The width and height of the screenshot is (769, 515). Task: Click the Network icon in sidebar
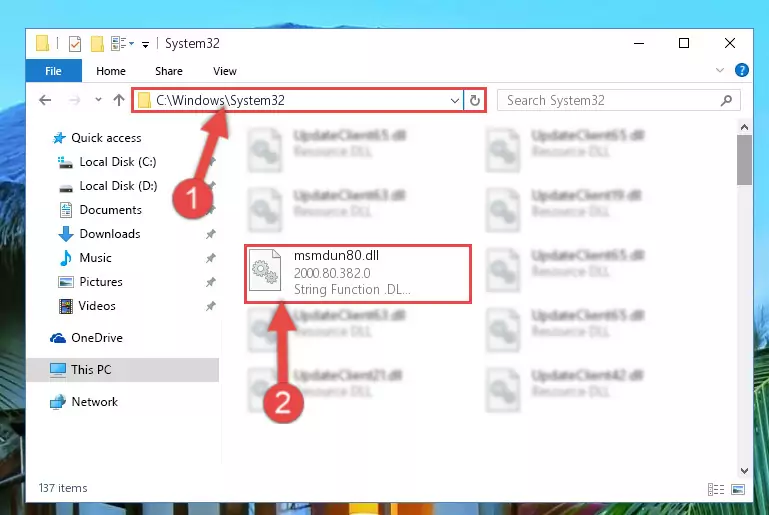click(x=57, y=402)
